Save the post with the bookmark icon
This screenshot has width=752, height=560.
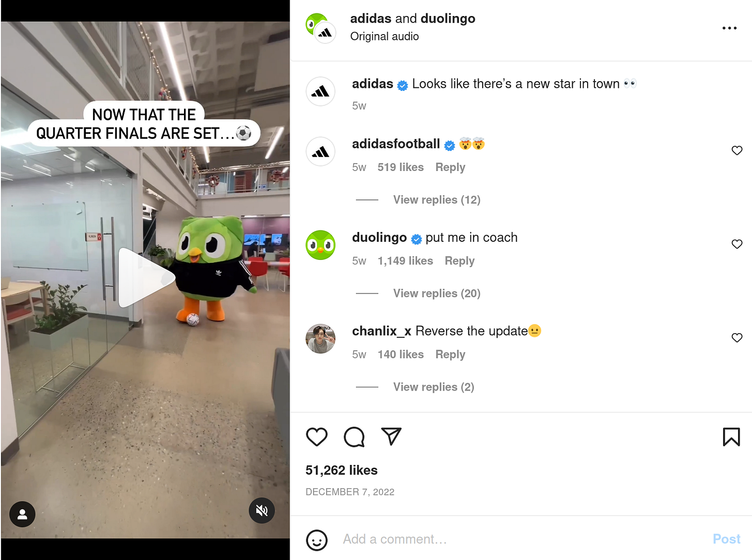coord(731,437)
